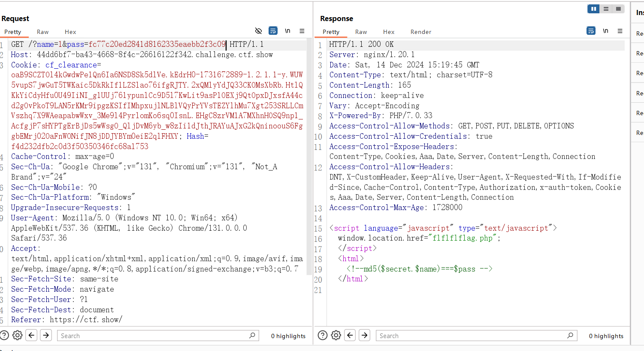Open the Response Render tab
This screenshot has width=644, height=351.
click(421, 32)
